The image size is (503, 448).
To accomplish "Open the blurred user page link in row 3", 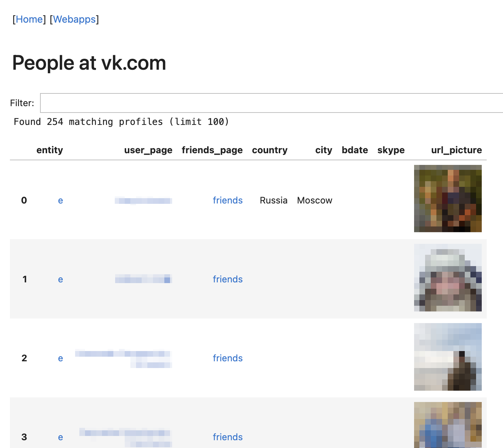I will 126,437.
